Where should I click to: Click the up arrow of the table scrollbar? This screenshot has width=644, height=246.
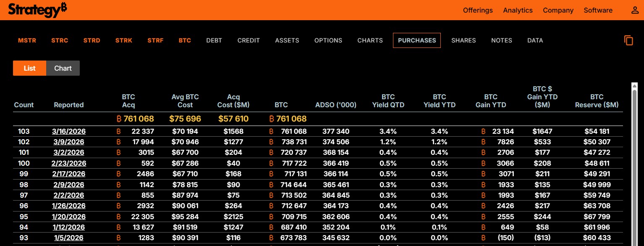tap(634, 86)
